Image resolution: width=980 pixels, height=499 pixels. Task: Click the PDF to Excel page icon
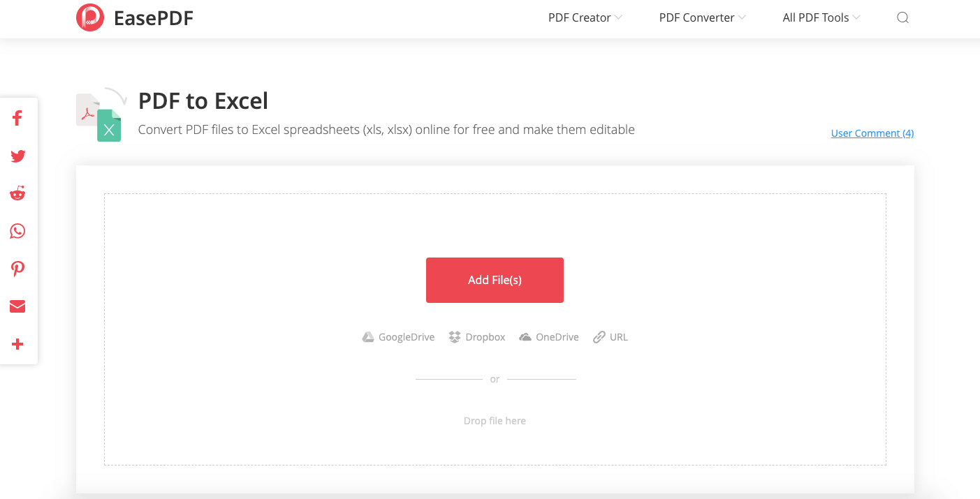pyautogui.click(x=100, y=114)
